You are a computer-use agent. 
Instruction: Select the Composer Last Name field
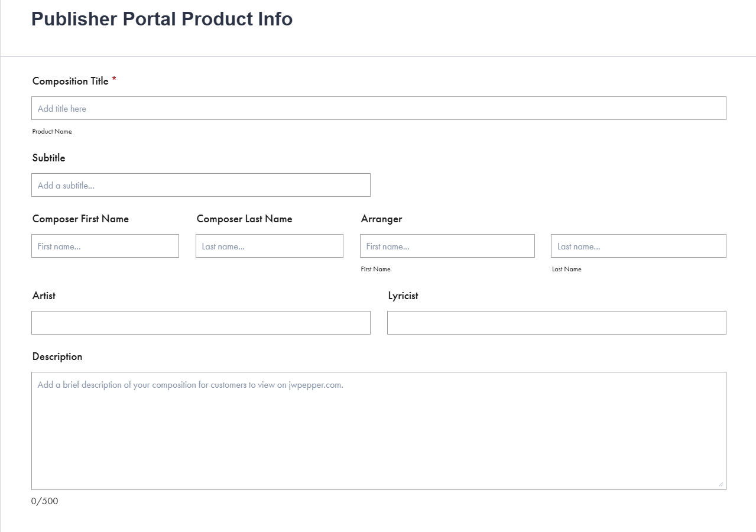tap(269, 246)
